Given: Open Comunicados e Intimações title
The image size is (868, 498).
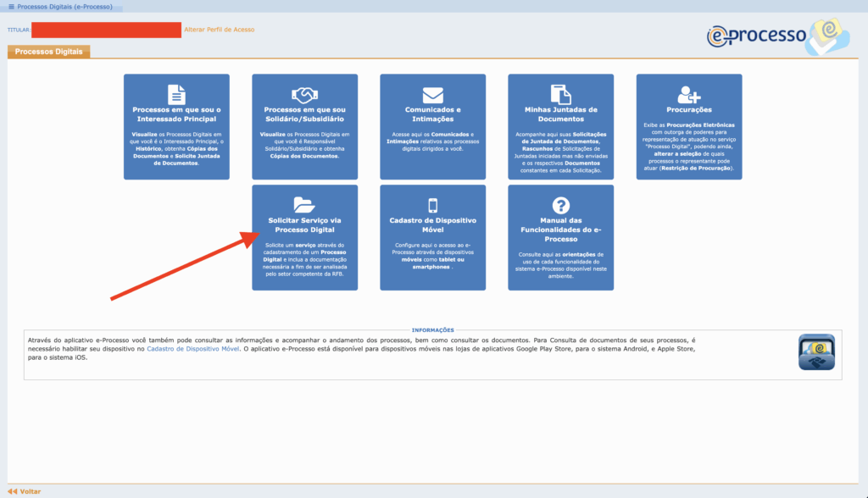Looking at the screenshot, I should (x=433, y=114).
